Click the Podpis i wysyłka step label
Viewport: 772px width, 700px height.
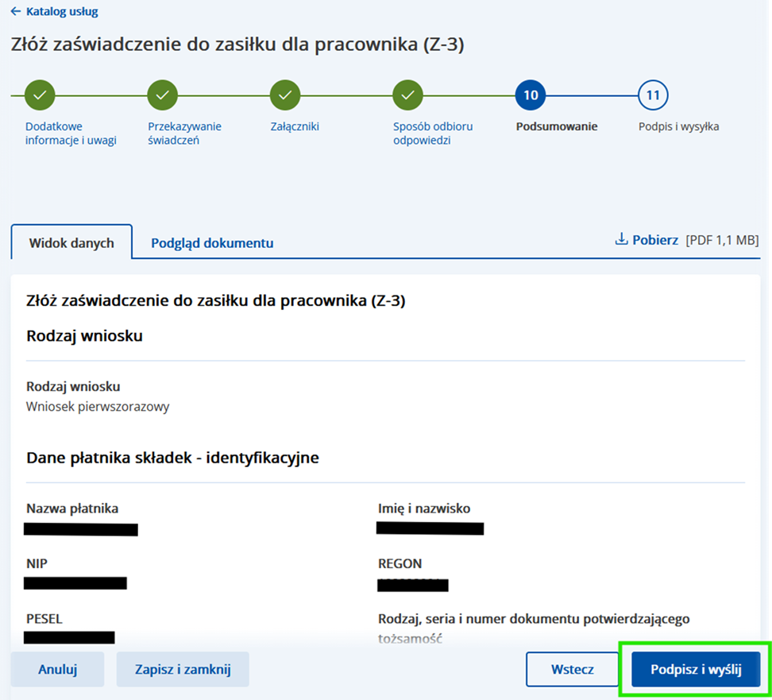(x=678, y=126)
